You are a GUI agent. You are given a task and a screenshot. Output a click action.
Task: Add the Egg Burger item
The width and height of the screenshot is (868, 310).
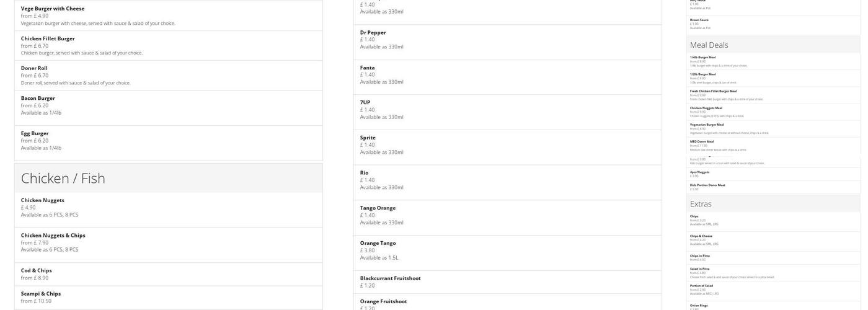[35, 133]
